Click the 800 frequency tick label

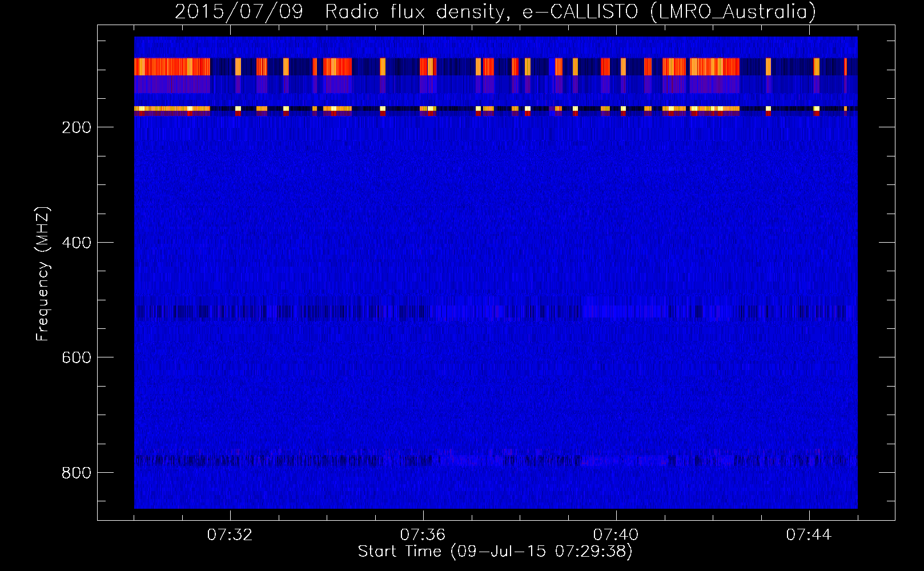(x=77, y=473)
